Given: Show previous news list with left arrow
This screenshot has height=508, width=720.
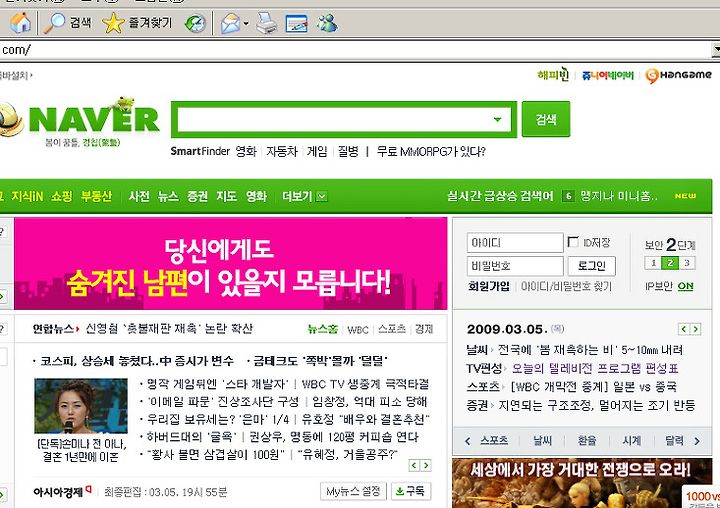Looking at the screenshot, I should (414, 466).
